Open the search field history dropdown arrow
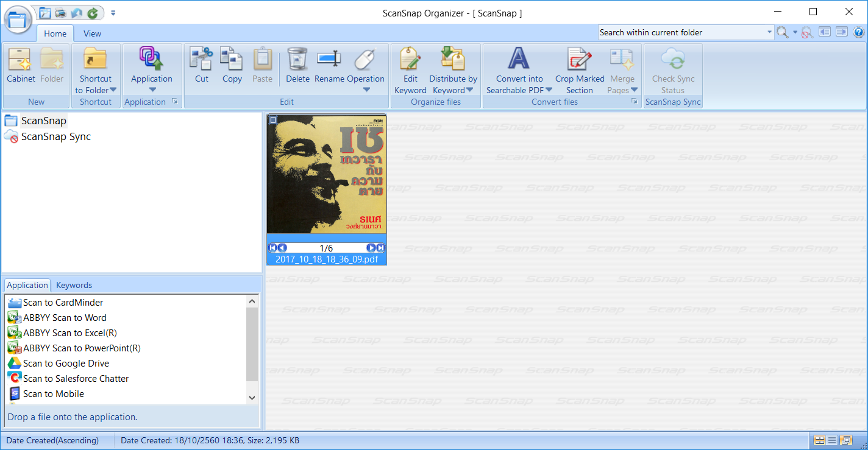 pyautogui.click(x=769, y=32)
